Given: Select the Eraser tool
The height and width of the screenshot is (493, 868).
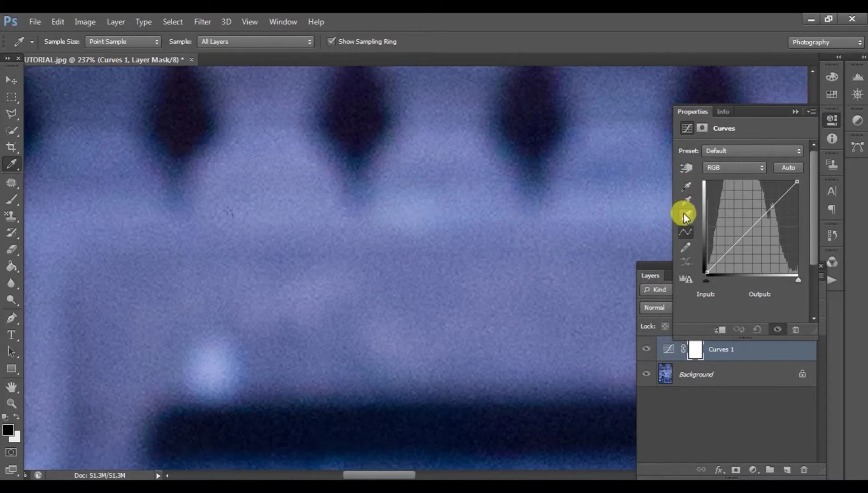Looking at the screenshot, I should 11,249.
